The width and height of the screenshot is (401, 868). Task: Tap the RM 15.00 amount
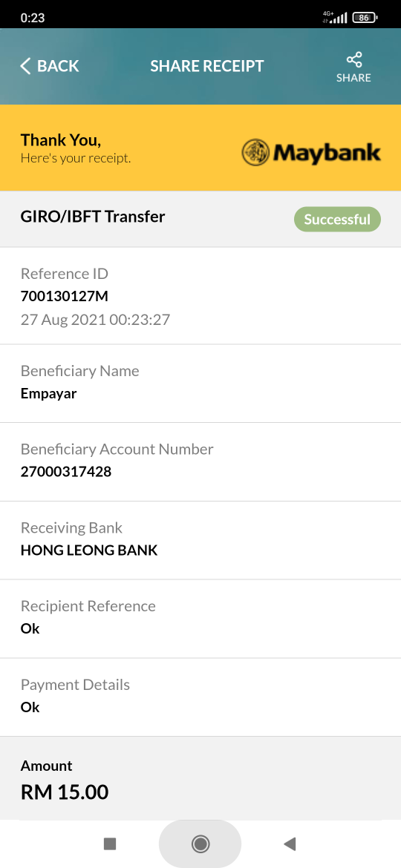(65, 792)
